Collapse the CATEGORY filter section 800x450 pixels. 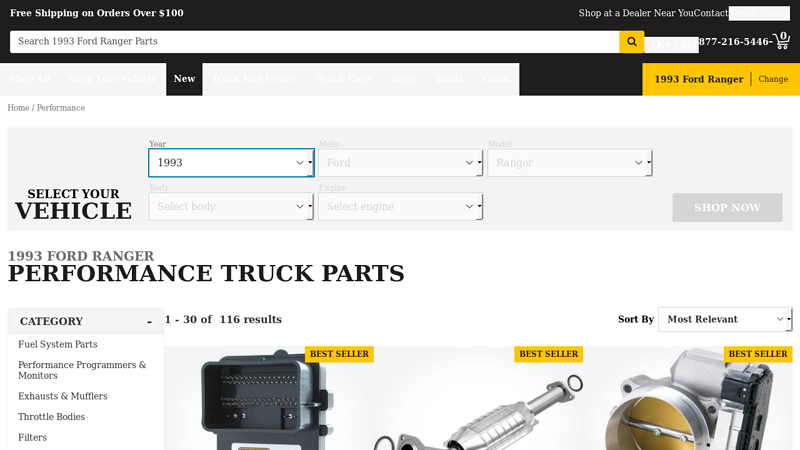[x=86, y=321]
